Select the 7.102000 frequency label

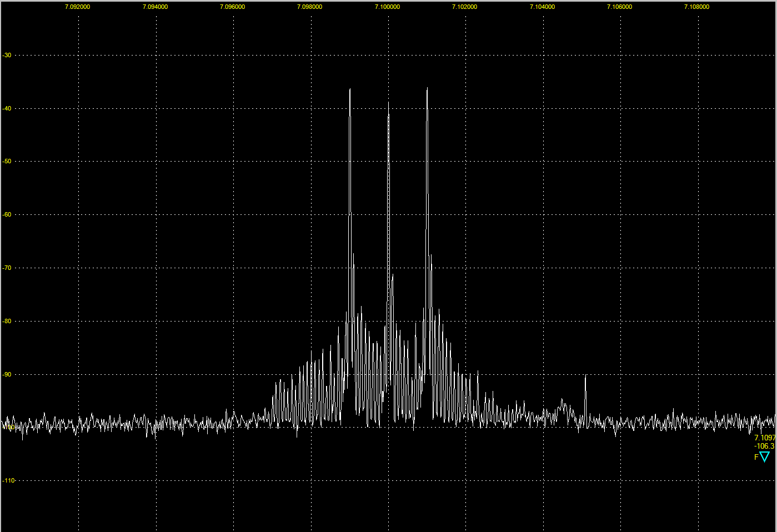click(x=464, y=7)
